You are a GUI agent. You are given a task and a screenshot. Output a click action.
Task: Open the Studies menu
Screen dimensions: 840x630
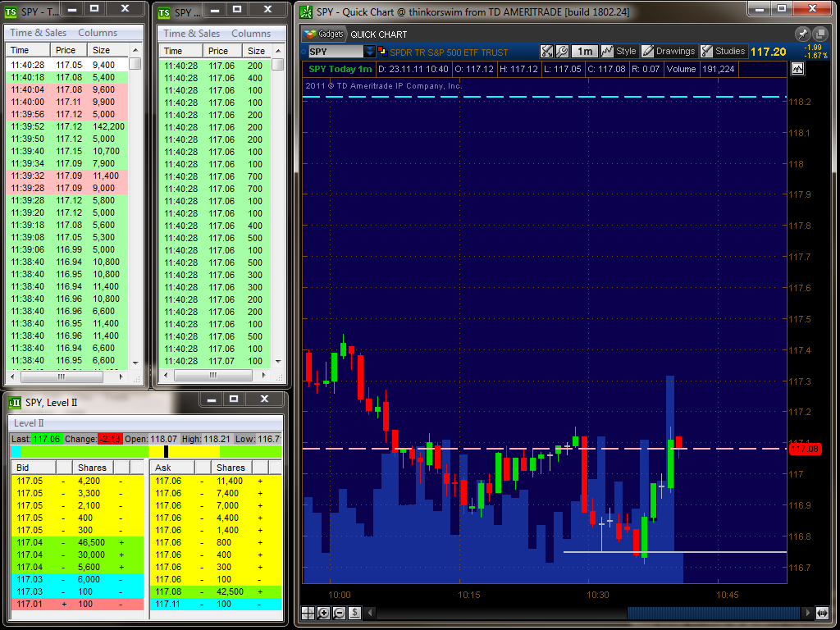[x=724, y=52]
